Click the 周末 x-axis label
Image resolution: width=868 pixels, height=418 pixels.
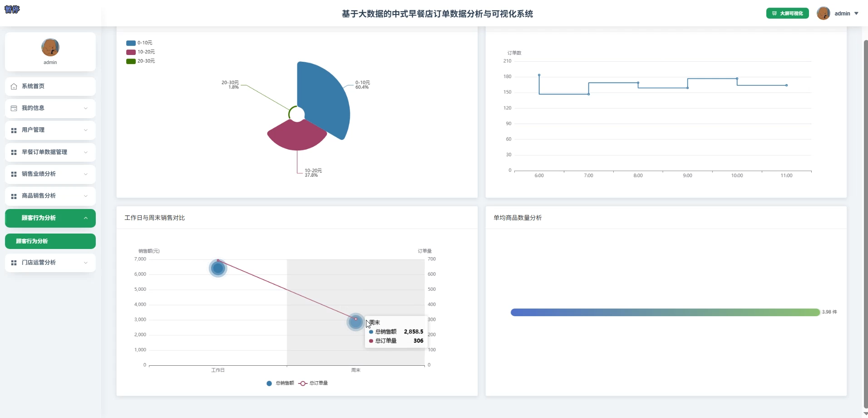pos(355,370)
